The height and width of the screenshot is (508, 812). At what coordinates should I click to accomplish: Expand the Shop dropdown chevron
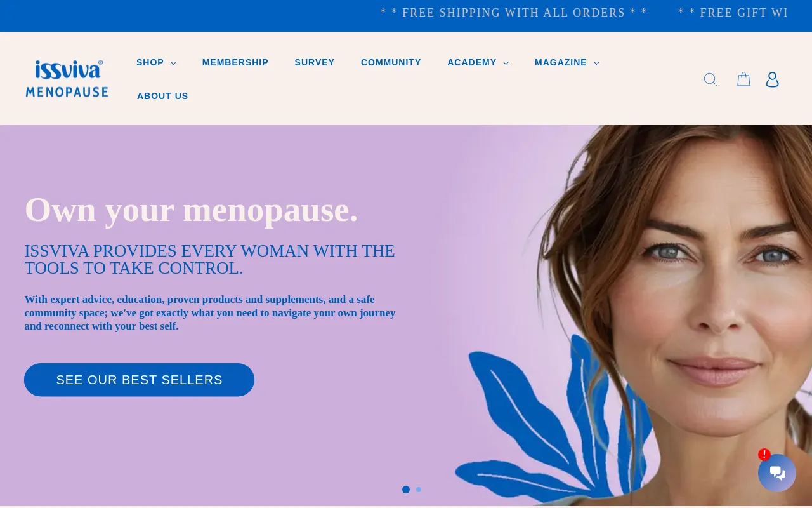click(x=174, y=63)
